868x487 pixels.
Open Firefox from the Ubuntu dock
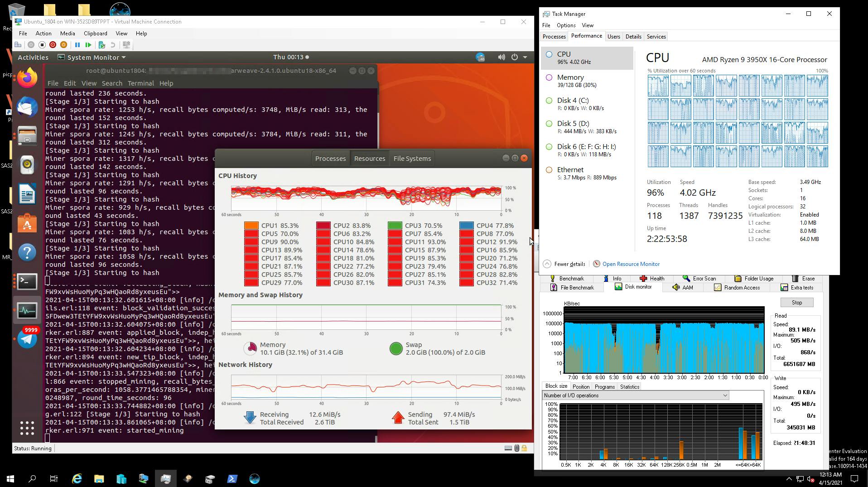pos(27,78)
